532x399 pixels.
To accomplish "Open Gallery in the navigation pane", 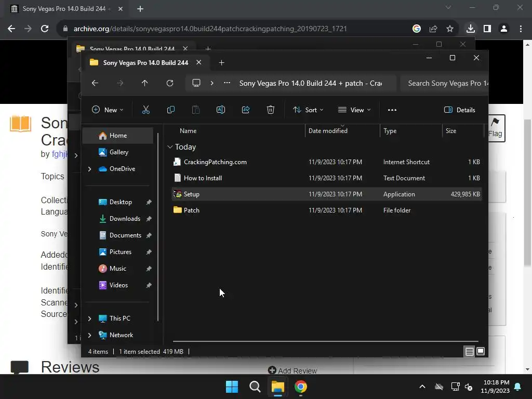I will [x=118, y=152].
